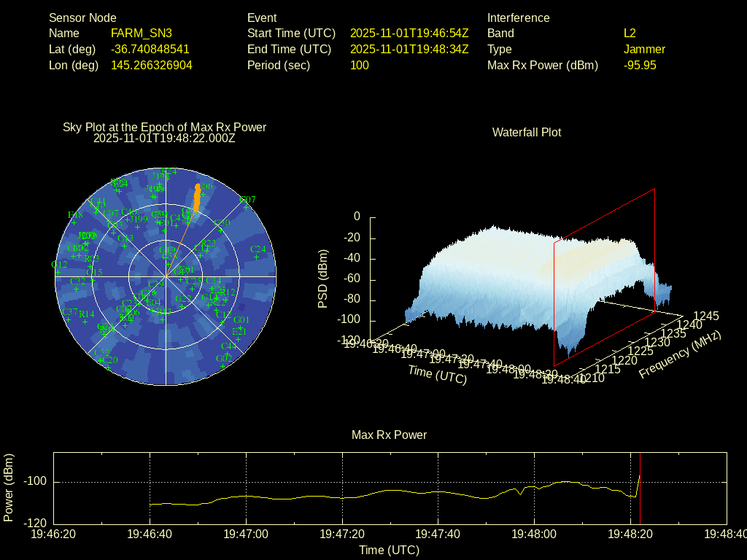Click the Waterfall Plot title
The image size is (747, 560).
(527, 132)
